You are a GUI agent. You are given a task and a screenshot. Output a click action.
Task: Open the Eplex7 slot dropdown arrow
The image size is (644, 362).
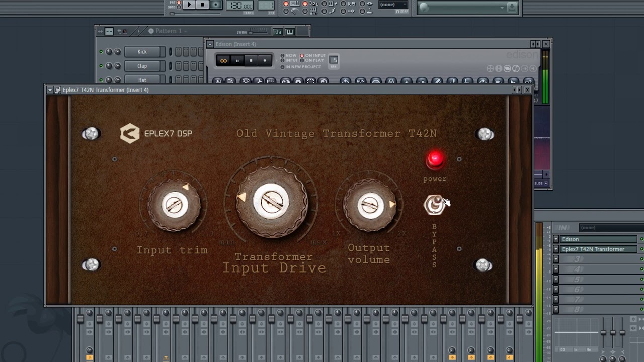pos(556,249)
